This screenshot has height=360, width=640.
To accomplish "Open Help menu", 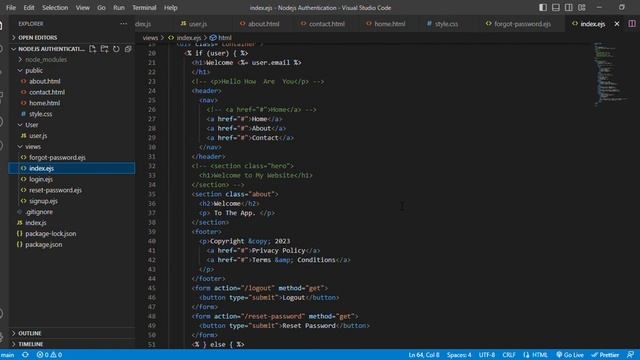I will pyautogui.click(x=171, y=7).
